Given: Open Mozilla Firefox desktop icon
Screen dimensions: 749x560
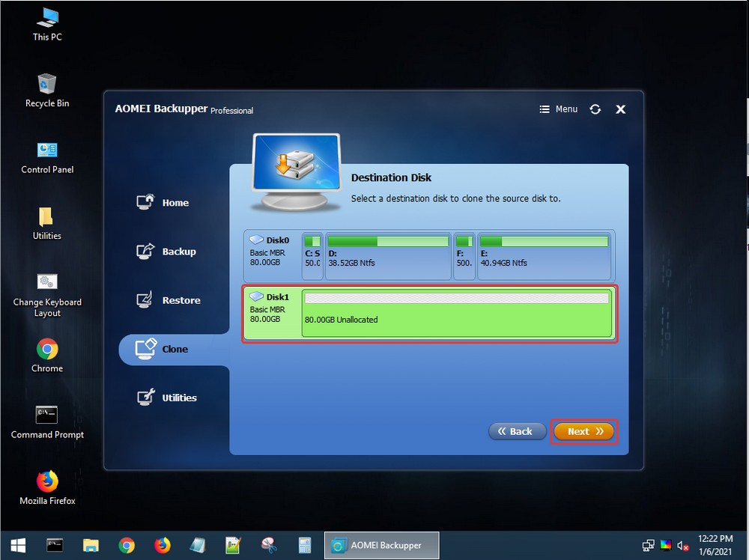Looking at the screenshot, I should [x=47, y=486].
